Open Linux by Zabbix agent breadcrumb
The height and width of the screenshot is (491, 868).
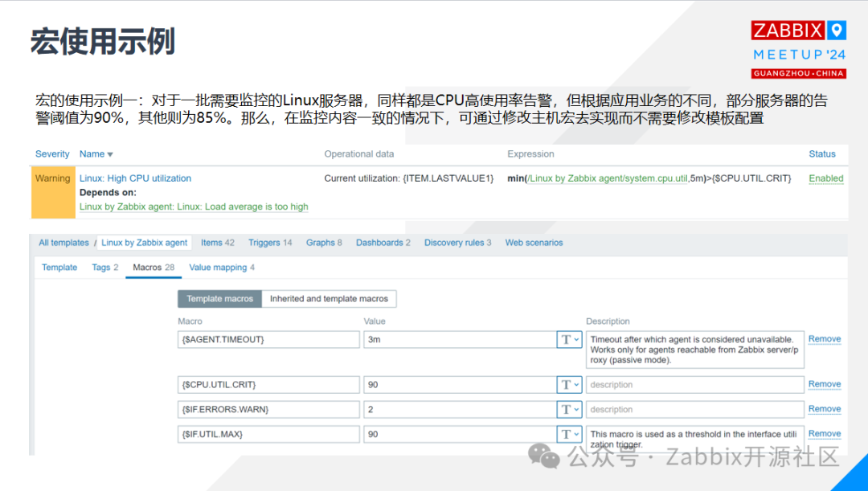[145, 243]
